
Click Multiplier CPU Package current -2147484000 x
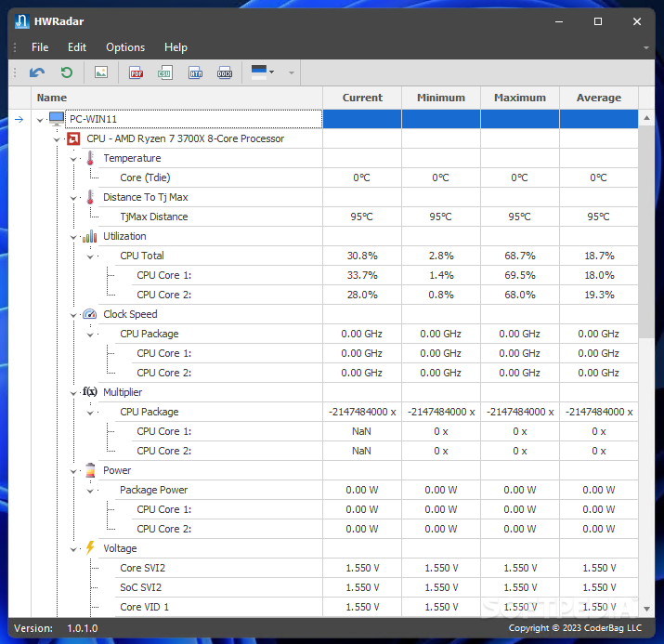(362, 412)
